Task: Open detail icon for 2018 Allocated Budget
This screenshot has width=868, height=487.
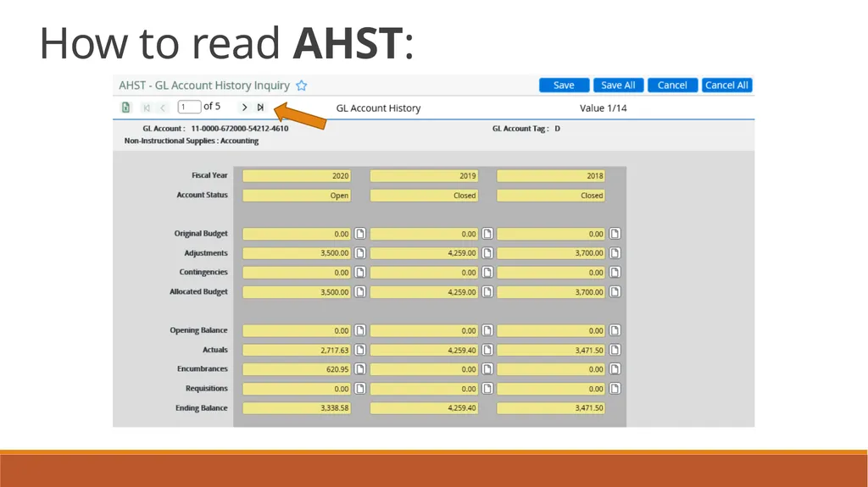Action: [615, 291]
